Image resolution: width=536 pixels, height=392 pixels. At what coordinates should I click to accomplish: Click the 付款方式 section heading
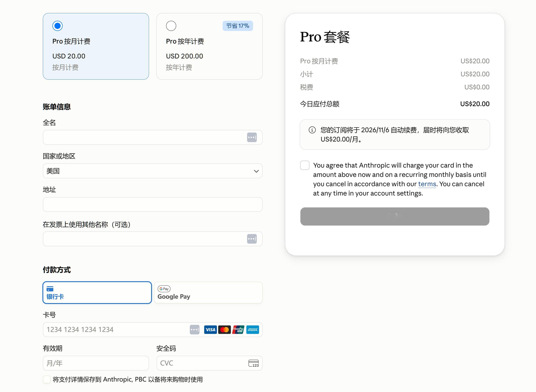coord(57,270)
